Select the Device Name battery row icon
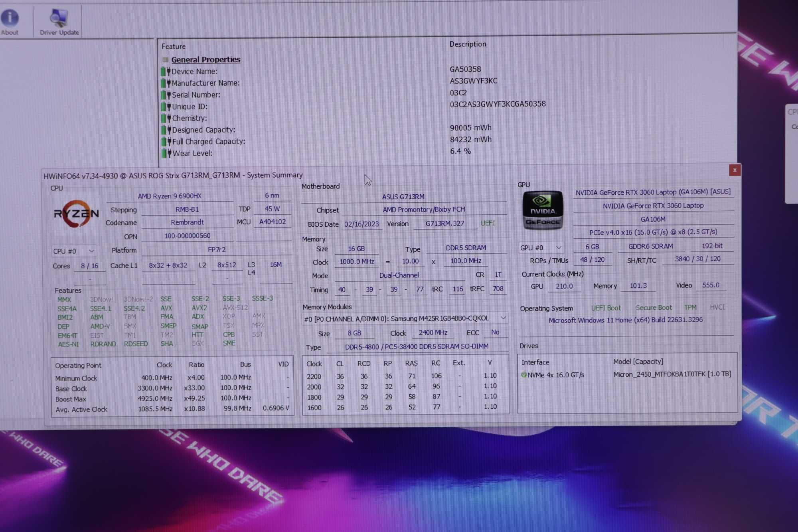 (x=166, y=72)
